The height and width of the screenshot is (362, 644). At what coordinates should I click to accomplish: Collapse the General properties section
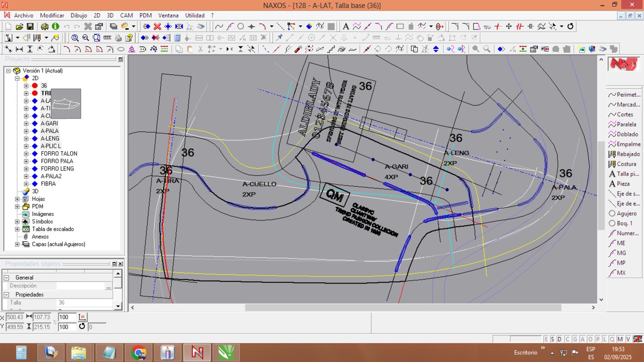(6, 278)
